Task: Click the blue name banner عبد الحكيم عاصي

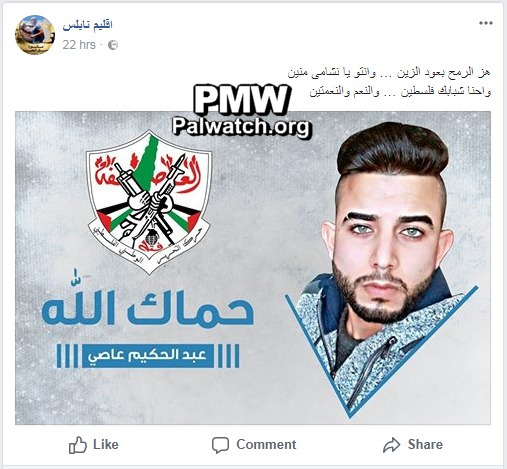Action: [148, 356]
